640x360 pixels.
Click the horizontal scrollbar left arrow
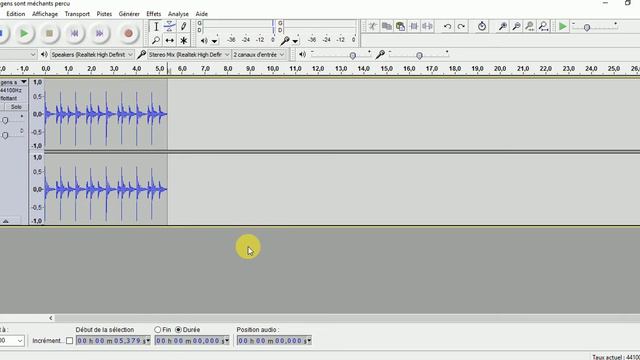(x=51, y=318)
